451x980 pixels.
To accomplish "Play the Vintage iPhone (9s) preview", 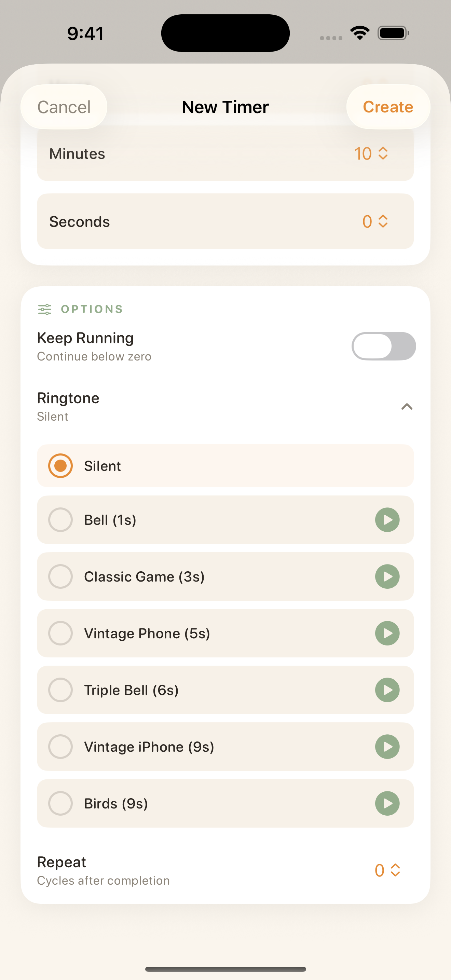I will point(387,746).
